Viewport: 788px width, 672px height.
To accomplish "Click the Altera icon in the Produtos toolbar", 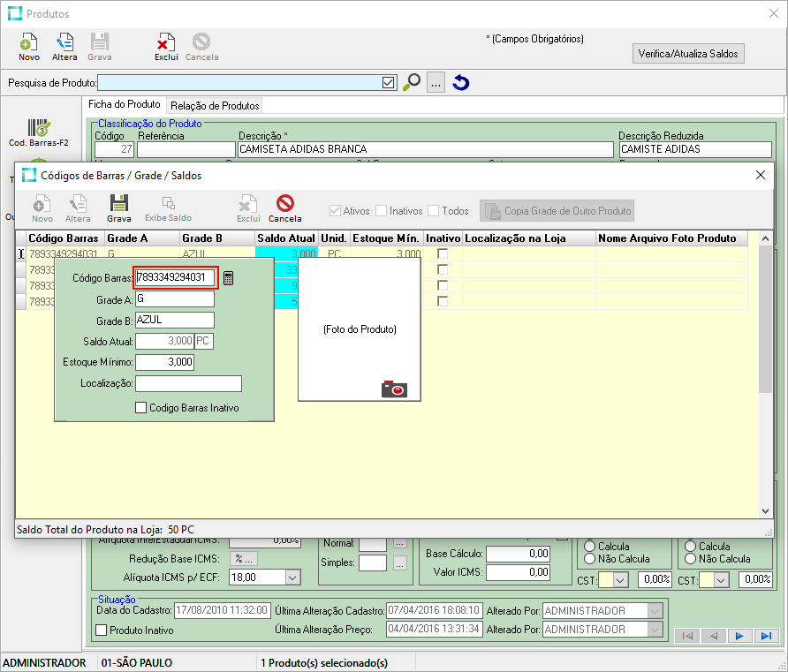I will coord(64,42).
